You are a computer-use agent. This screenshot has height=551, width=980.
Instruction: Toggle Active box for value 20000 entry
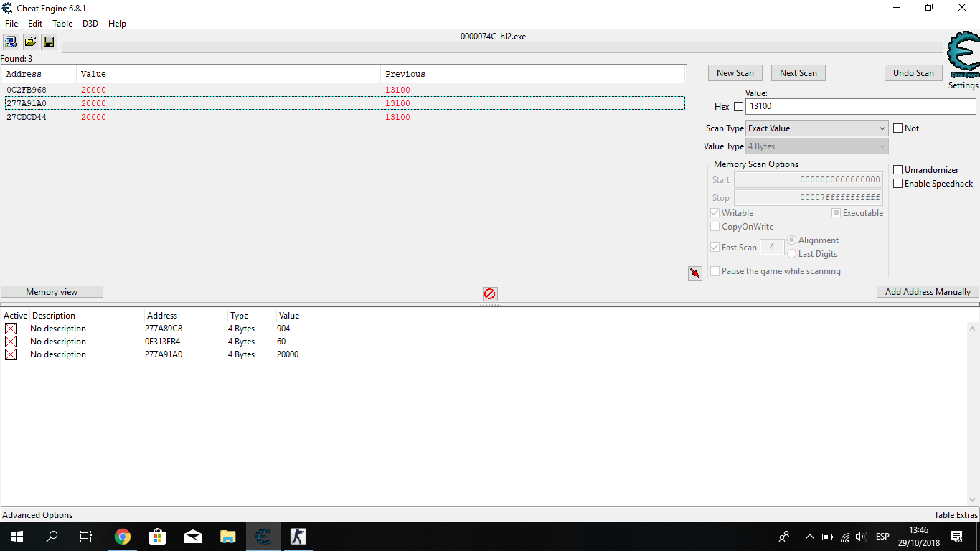click(x=11, y=354)
